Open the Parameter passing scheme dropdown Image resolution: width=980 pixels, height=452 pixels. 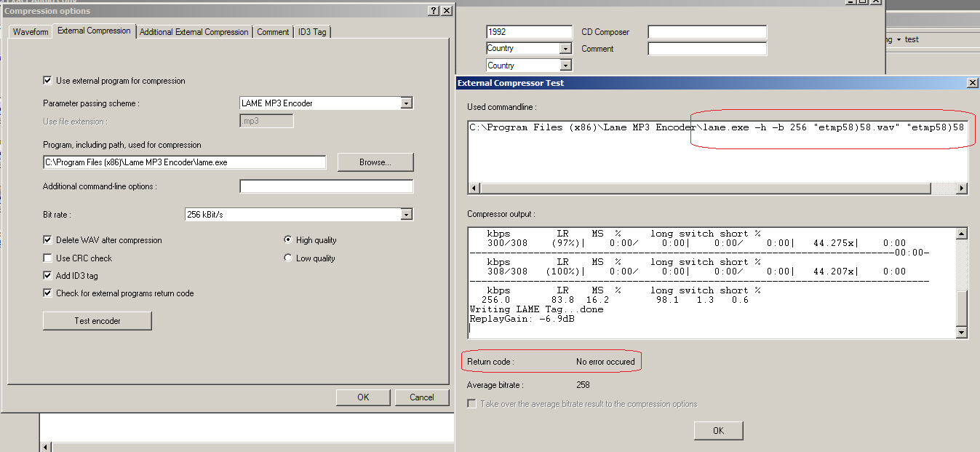coord(407,103)
